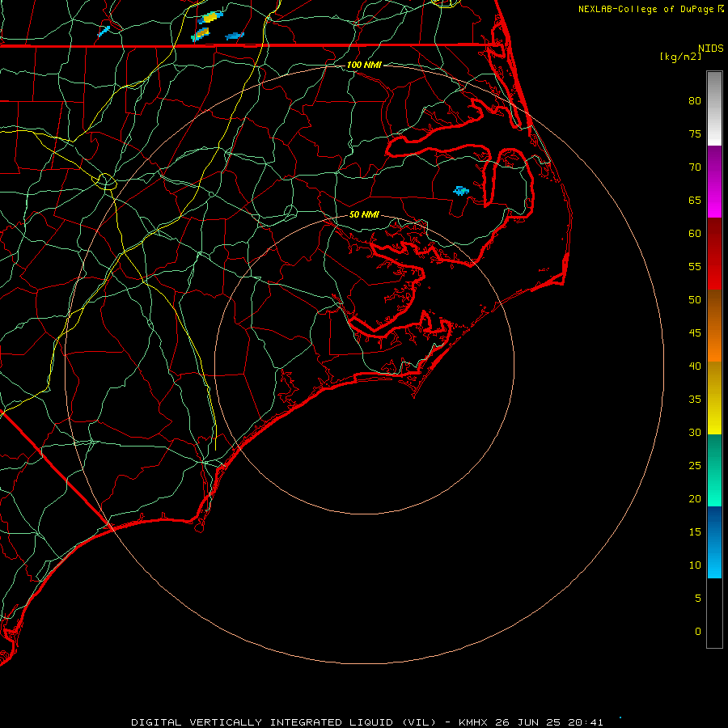Pick the orange-brown segment of color bar
The image size is (728, 728).
(x=714, y=326)
